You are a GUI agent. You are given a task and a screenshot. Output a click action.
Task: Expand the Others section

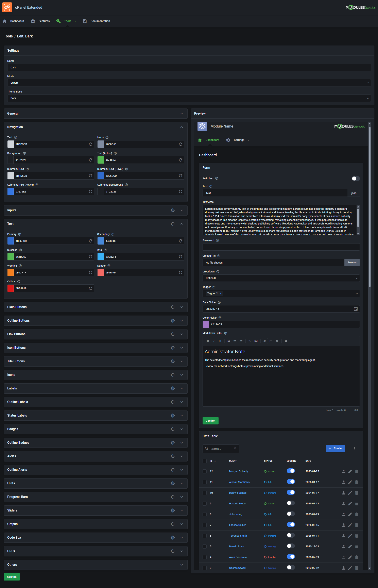(x=182, y=565)
